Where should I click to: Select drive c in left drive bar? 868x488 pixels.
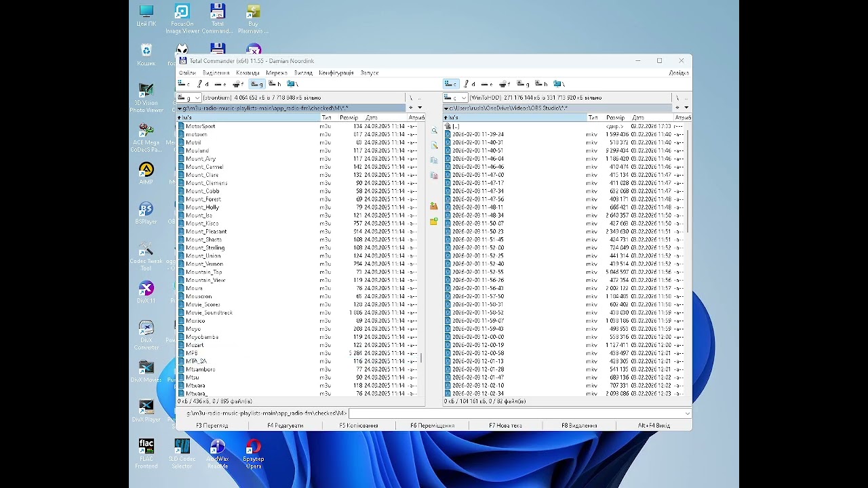click(x=183, y=84)
